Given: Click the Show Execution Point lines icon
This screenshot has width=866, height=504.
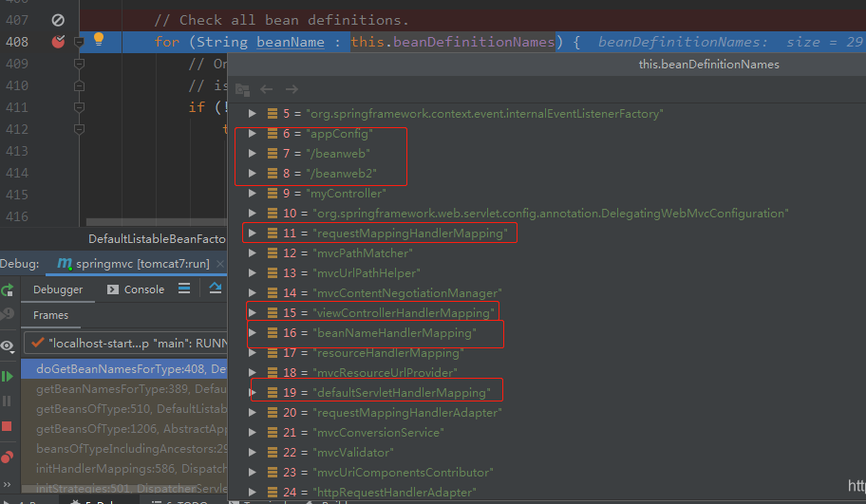Looking at the screenshot, I should pyautogui.click(x=184, y=289).
